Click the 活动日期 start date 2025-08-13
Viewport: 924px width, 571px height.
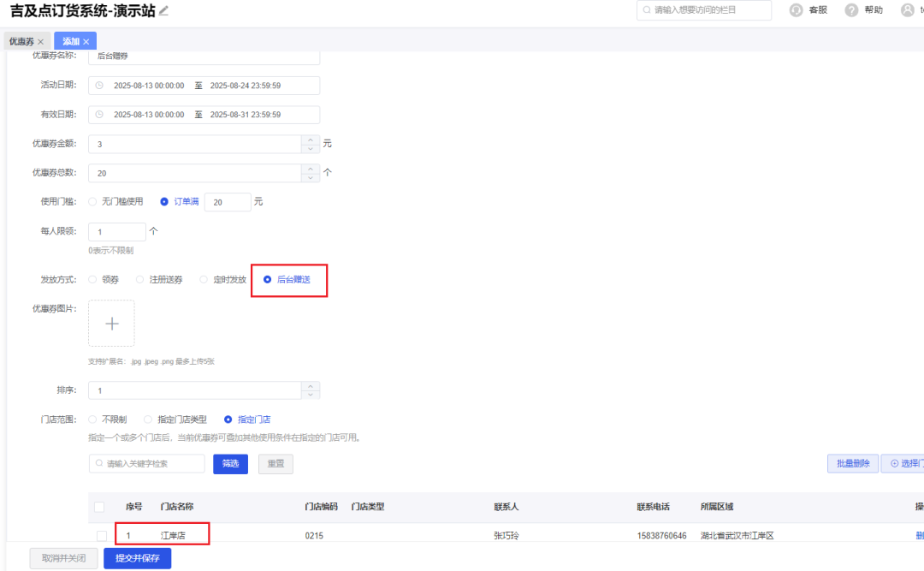(x=149, y=86)
